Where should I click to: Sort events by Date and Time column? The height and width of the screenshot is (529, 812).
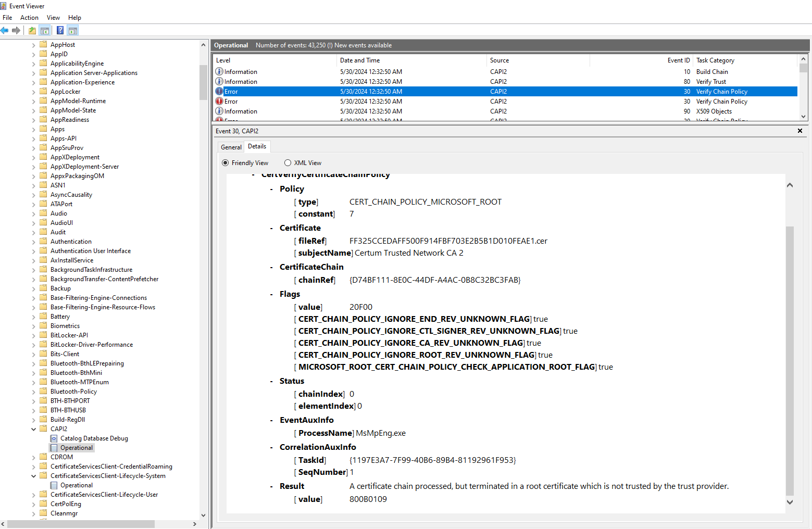(x=359, y=60)
